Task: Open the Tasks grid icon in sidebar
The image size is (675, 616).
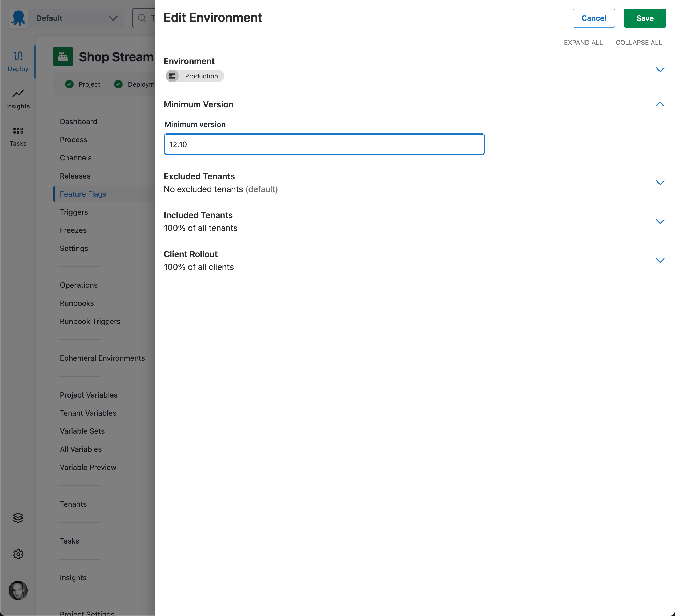Action: point(18,131)
